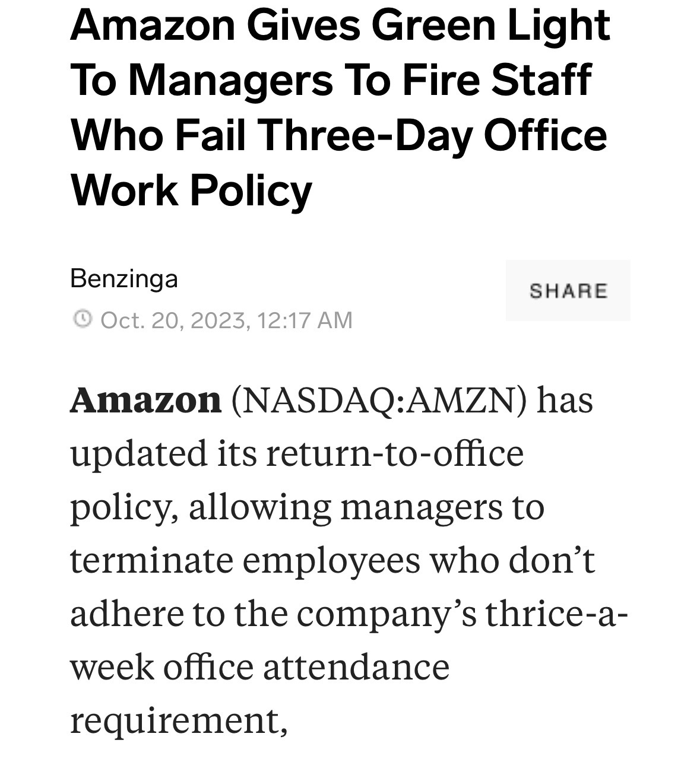Click the word "adhere" in the paragraph
The width and height of the screenshot is (700, 778).
pyautogui.click(x=126, y=614)
